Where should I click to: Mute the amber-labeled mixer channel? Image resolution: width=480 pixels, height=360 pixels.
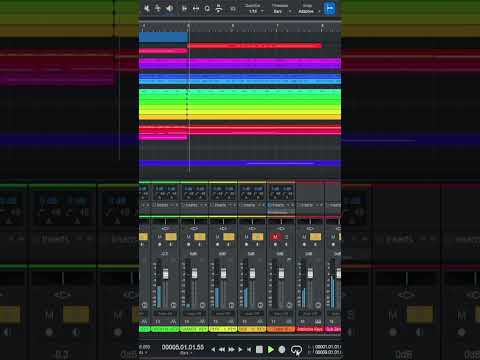click(246, 237)
